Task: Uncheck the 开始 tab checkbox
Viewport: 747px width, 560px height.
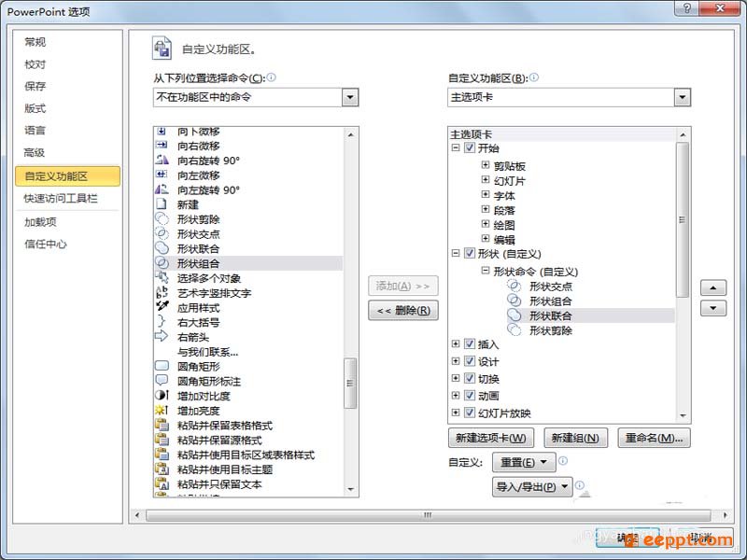Action: 470,147
